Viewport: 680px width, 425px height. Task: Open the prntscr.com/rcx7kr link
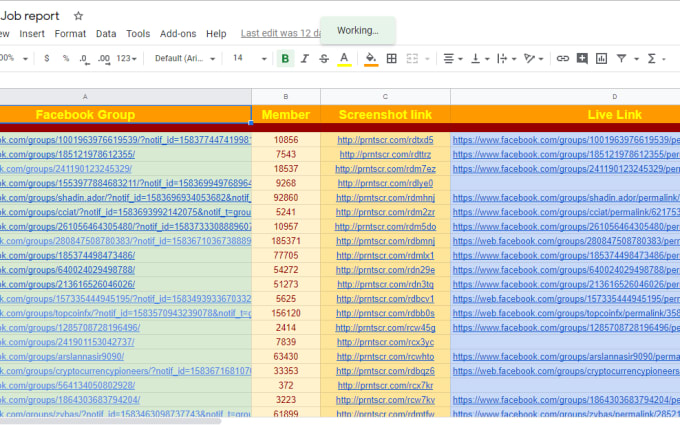(385, 386)
